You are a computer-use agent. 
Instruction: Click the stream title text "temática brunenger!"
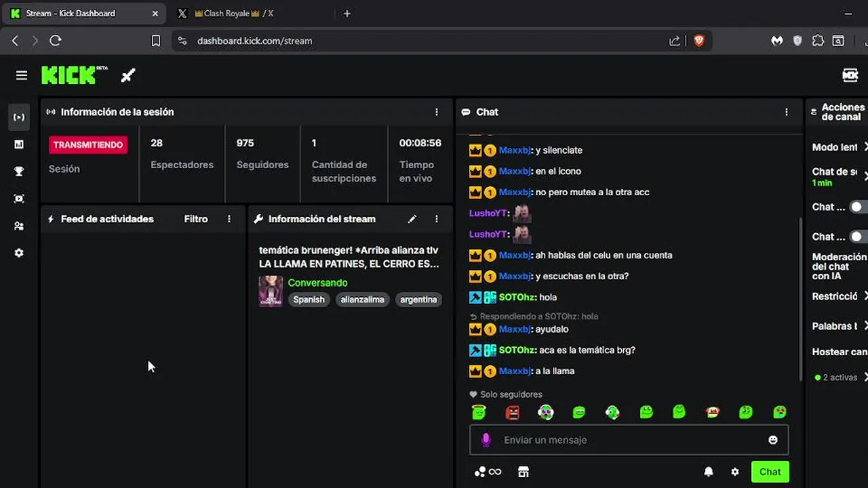click(x=305, y=250)
